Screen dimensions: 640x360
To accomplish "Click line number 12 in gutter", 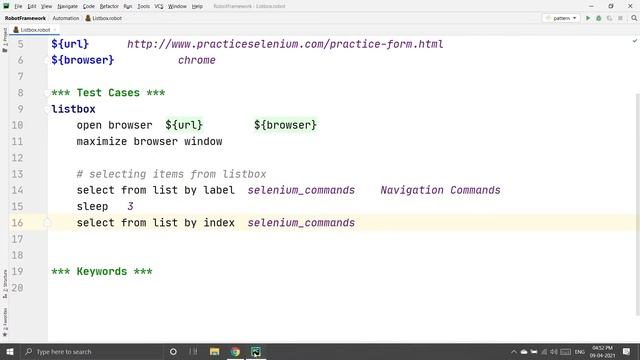I will point(17,158).
